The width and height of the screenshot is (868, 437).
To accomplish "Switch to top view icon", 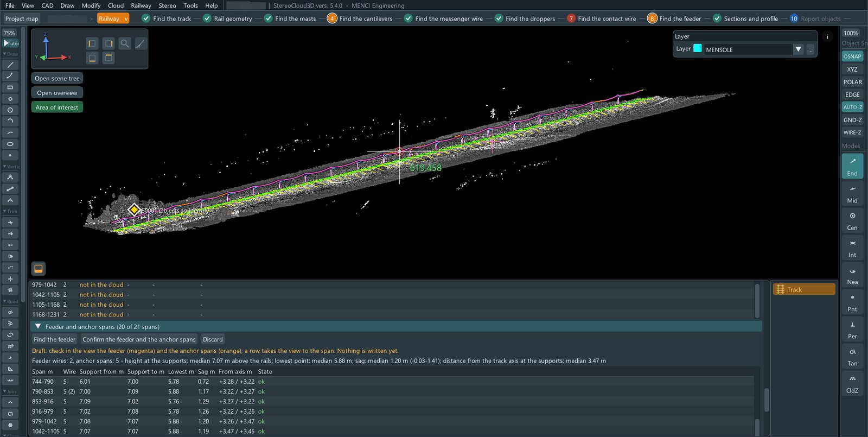I will click(108, 58).
